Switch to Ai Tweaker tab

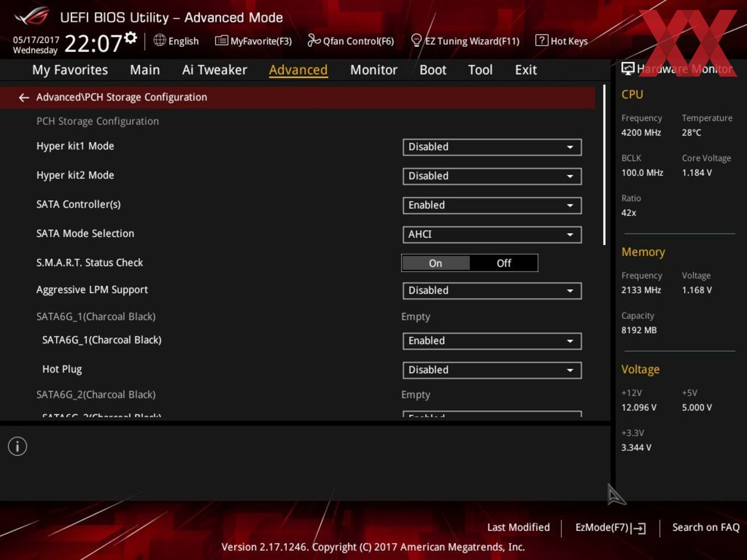215,70
